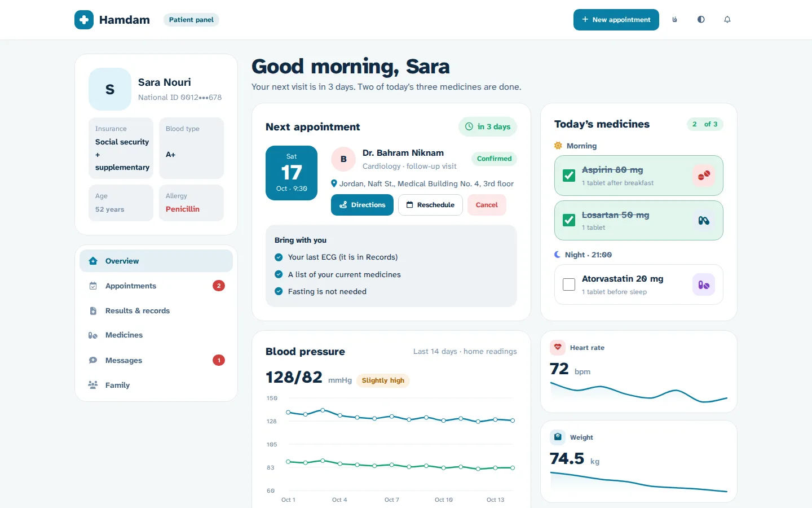The image size is (812, 508).
Task: Click the 'Slightly high' blood pressure badge
Action: click(x=383, y=380)
